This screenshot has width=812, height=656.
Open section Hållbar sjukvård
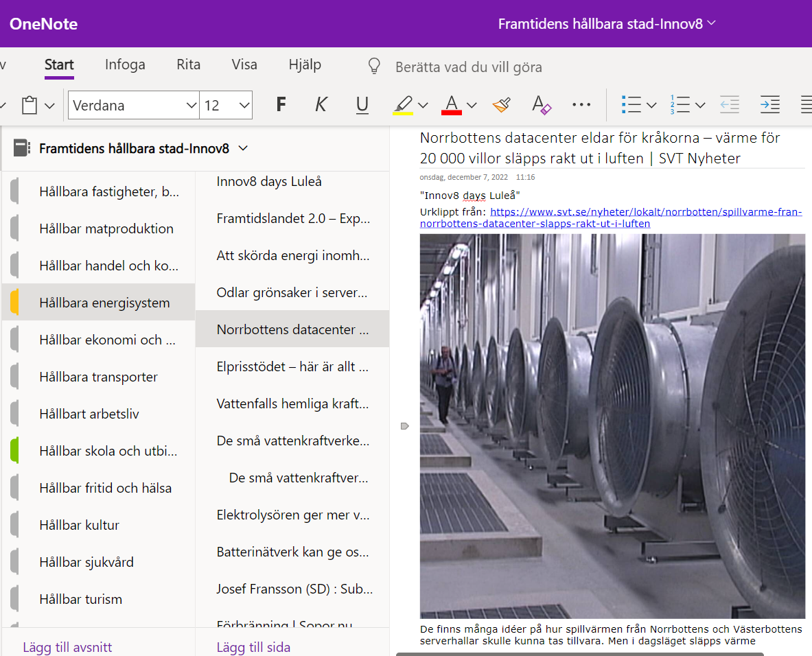tap(98, 562)
